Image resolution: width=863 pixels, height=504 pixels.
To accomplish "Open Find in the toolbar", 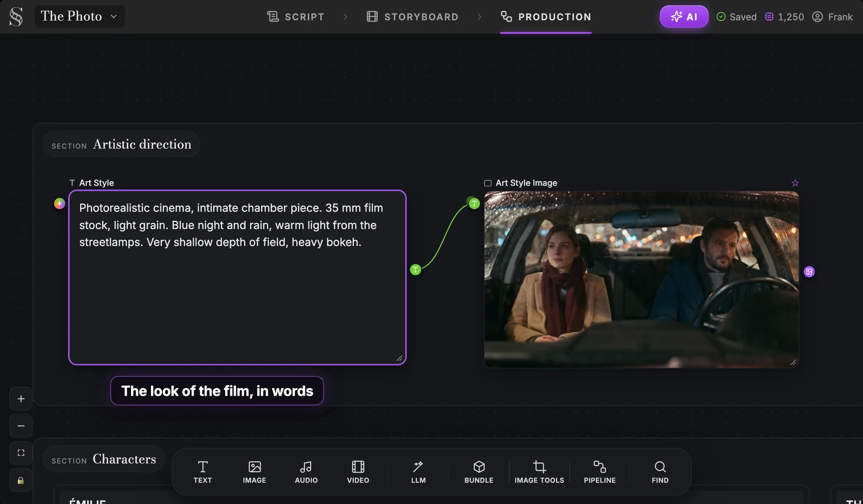I will (660, 472).
